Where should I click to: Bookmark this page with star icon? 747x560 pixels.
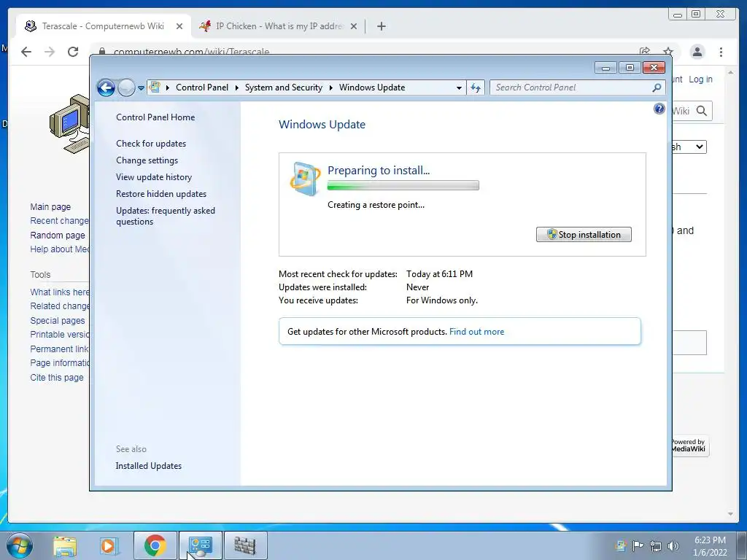pos(668,52)
